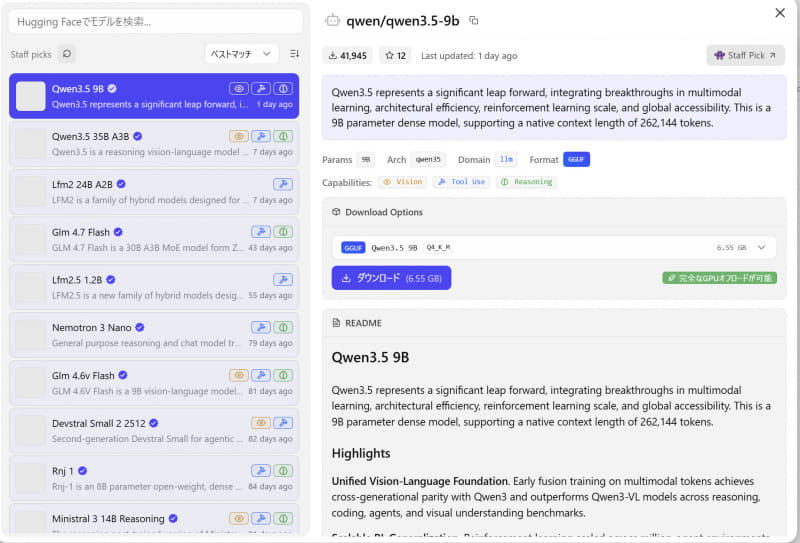
Task: Open the Staff Pick link button
Action: 745,55
